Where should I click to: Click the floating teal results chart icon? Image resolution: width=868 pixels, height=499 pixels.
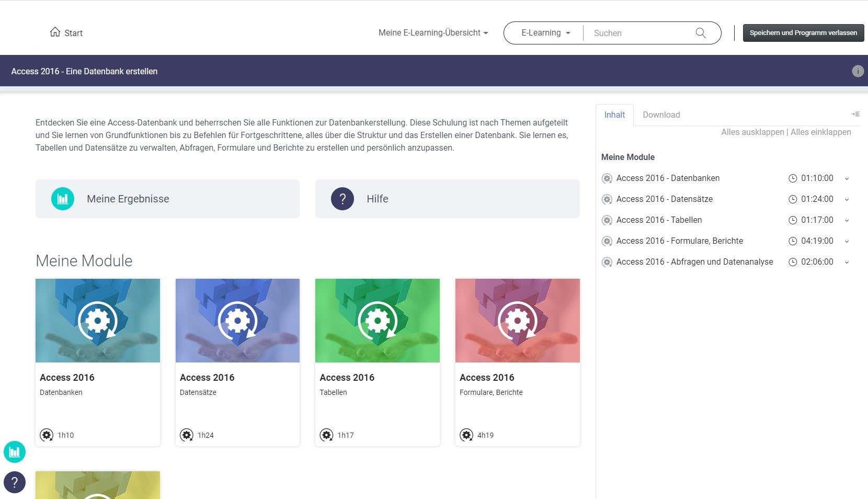click(x=15, y=452)
